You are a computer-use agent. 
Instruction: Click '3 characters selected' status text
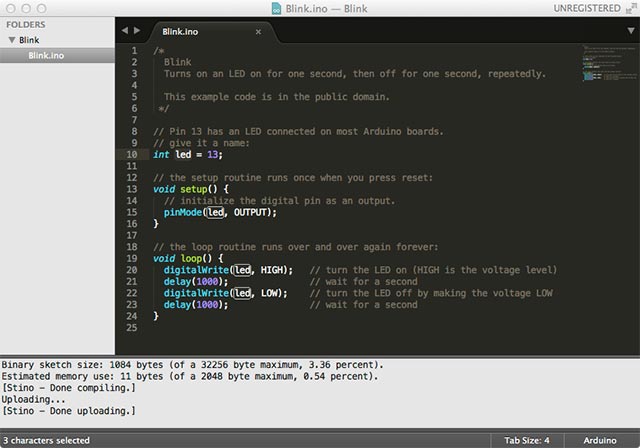click(x=46, y=441)
